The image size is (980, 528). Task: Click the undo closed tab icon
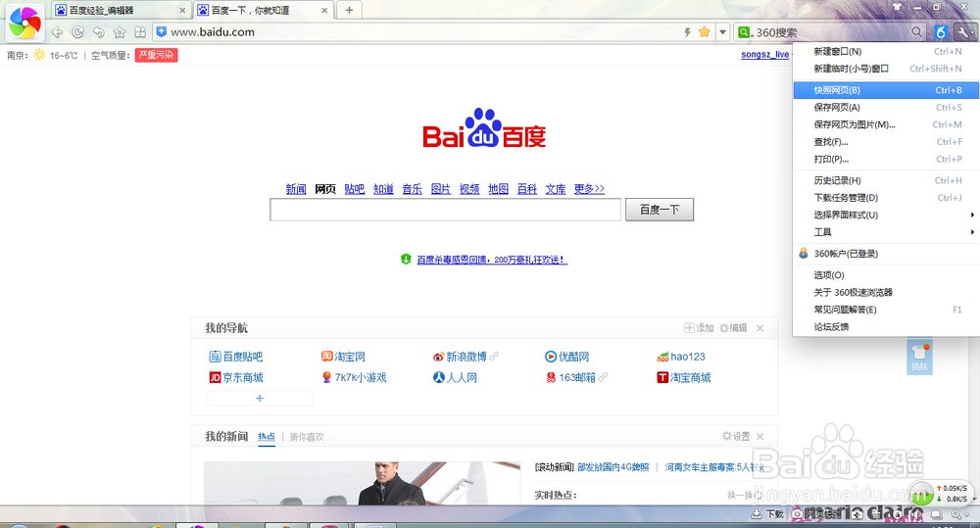[99, 32]
